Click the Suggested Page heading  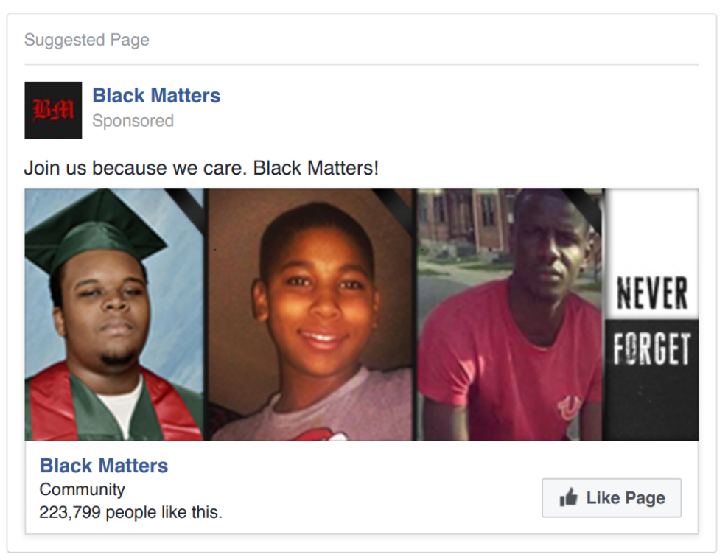pyautogui.click(x=87, y=40)
